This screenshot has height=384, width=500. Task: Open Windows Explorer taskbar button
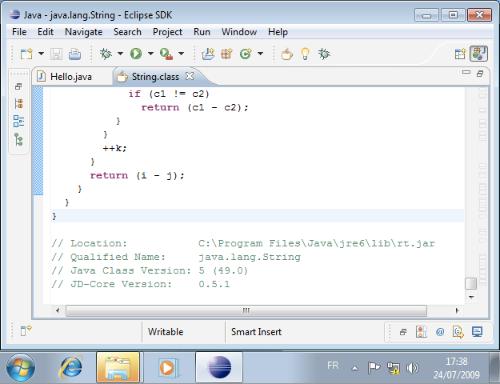pyautogui.click(x=118, y=367)
